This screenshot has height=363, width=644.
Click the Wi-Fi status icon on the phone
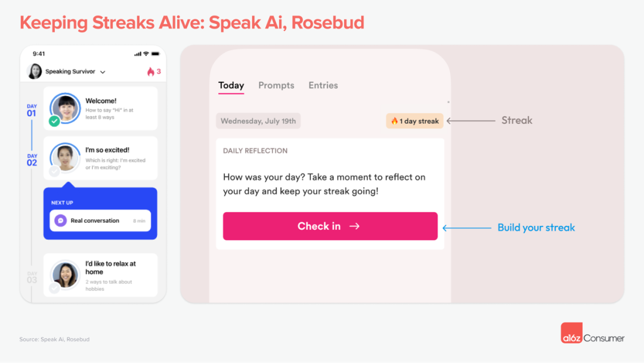(x=146, y=54)
